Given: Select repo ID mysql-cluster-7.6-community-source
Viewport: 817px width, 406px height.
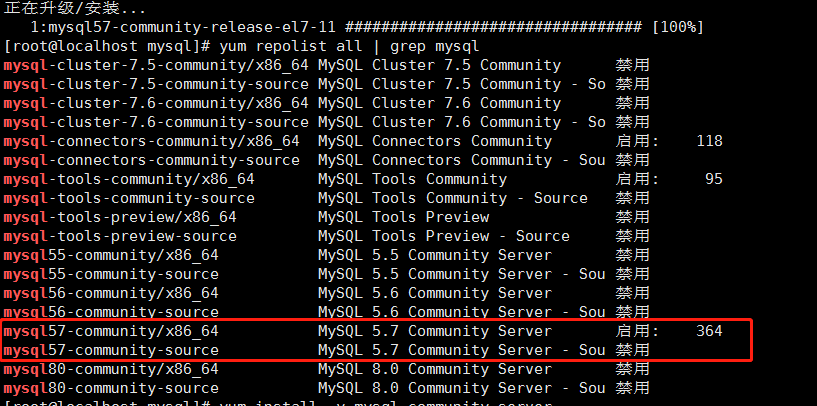Looking at the screenshot, I should click(156, 122).
